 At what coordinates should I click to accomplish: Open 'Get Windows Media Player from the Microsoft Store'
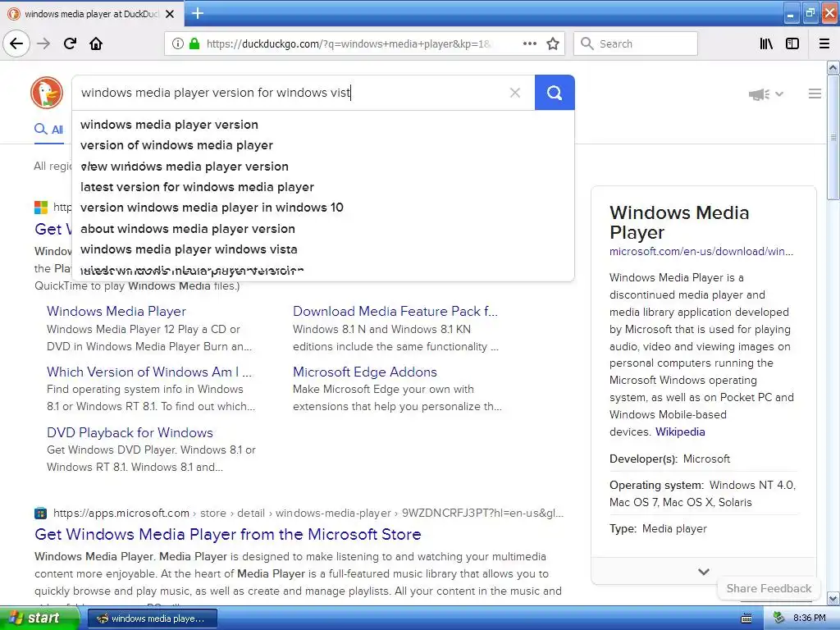pyautogui.click(x=228, y=534)
